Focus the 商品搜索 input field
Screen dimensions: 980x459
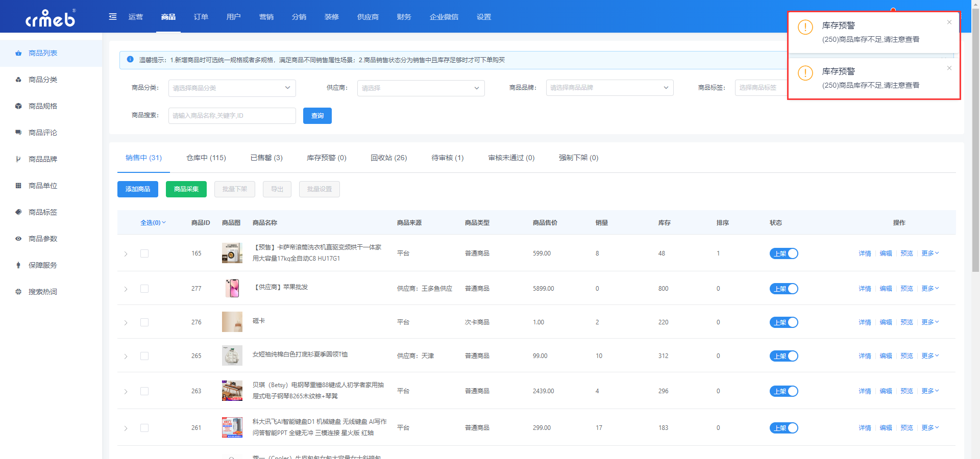pos(232,116)
